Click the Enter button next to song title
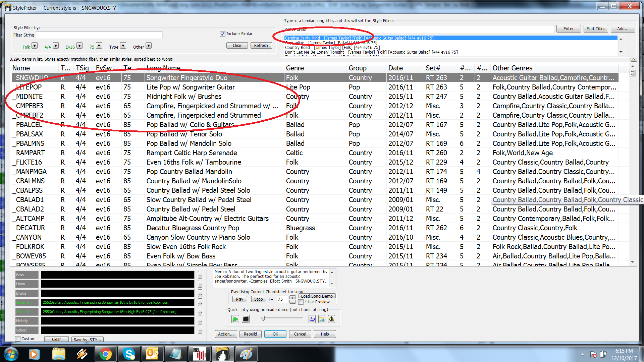 [569, 29]
